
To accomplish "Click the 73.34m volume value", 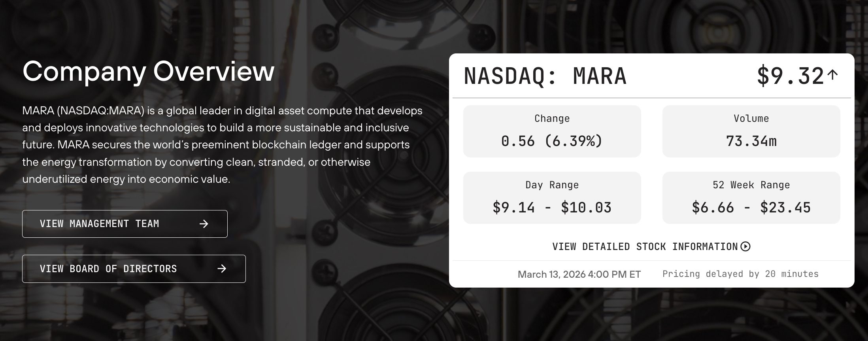I will click(751, 141).
